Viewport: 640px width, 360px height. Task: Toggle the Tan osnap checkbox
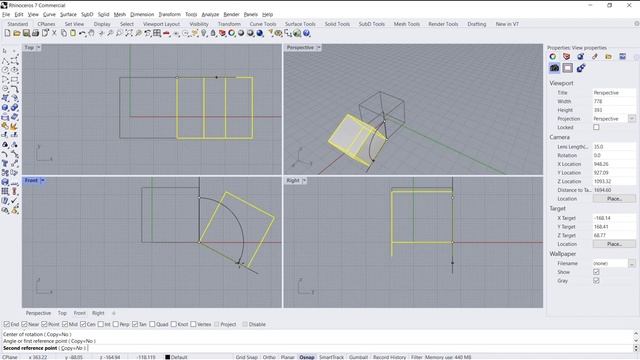pos(135,324)
